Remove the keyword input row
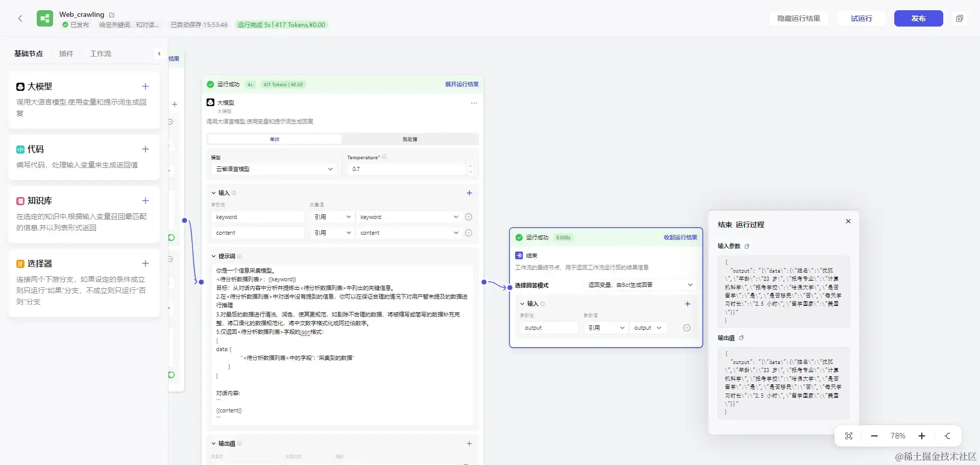This screenshot has width=980, height=465. 469,217
